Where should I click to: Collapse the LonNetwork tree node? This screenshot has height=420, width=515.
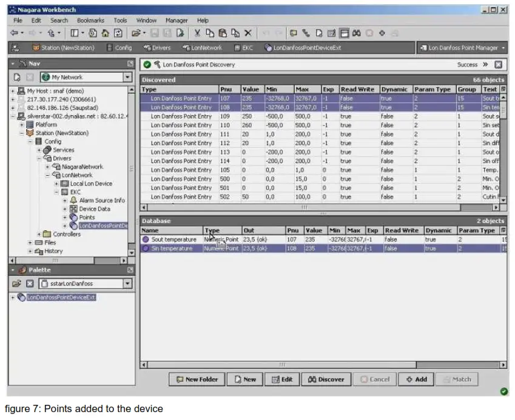click(48, 175)
